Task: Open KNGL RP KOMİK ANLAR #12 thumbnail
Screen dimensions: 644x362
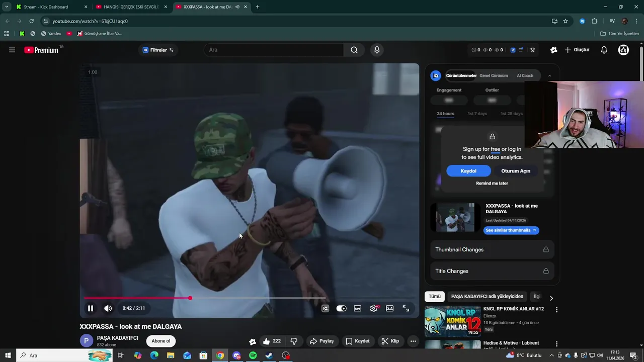Action: pos(453,321)
